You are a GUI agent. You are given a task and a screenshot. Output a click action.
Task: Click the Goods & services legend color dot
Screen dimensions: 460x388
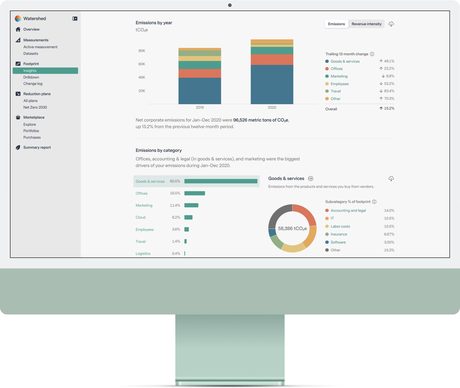[327, 61]
